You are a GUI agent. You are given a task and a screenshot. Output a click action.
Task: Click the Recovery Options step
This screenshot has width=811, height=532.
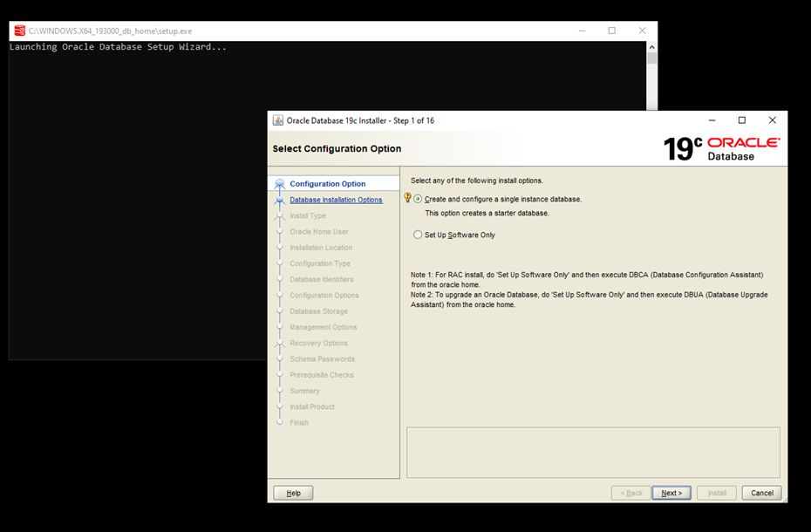click(x=318, y=343)
